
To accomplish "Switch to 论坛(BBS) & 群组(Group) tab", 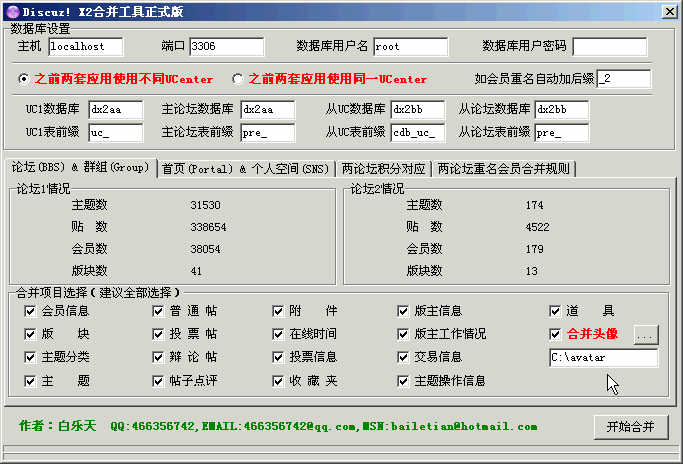I will [81, 168].
